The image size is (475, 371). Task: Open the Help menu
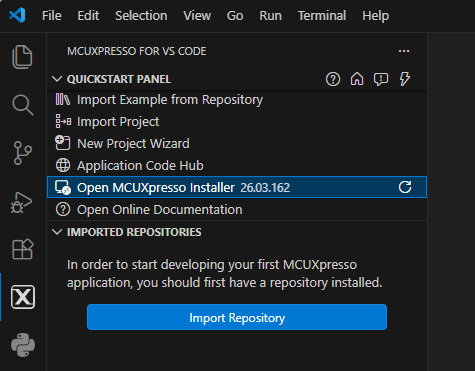(375, 16)
